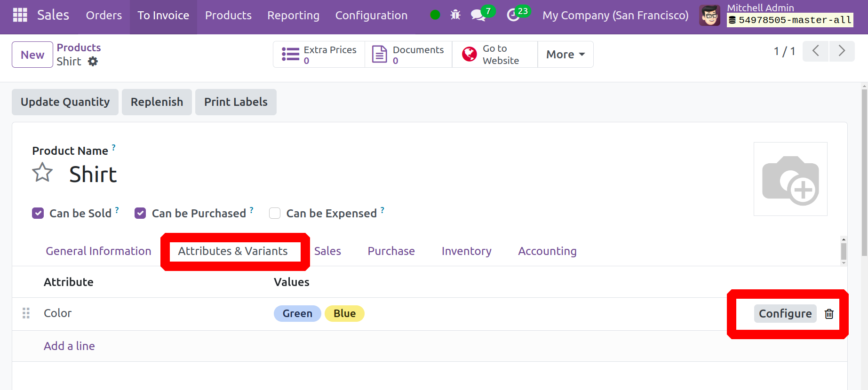The height and width of the screenshot is (390, 868).
Task: Open the activities clock icon
Action: [x=513, y=15]
